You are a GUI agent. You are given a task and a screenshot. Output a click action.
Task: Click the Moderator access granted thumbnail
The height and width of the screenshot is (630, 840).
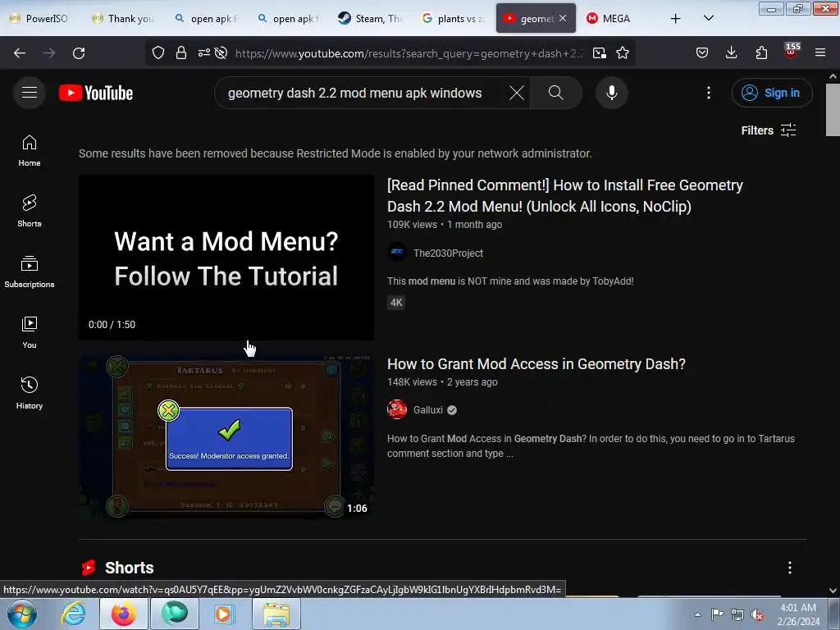click(226, 436)
